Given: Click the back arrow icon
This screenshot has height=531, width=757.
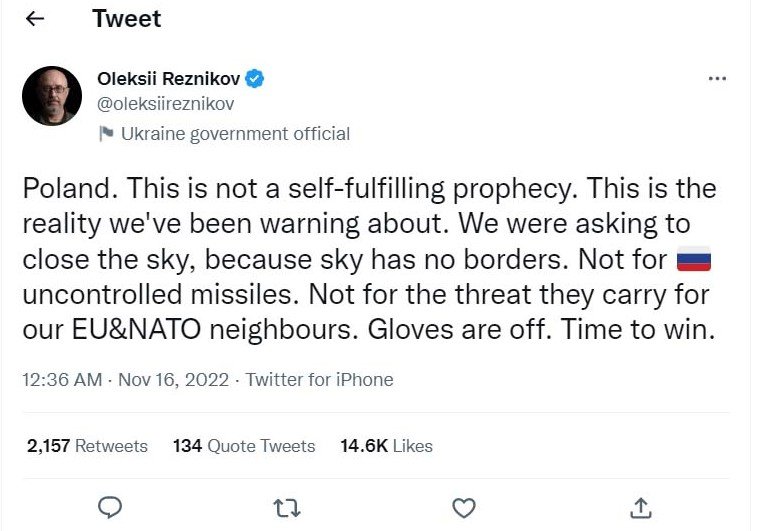Looking at the screenshot, I should click(x=34, y=19).
